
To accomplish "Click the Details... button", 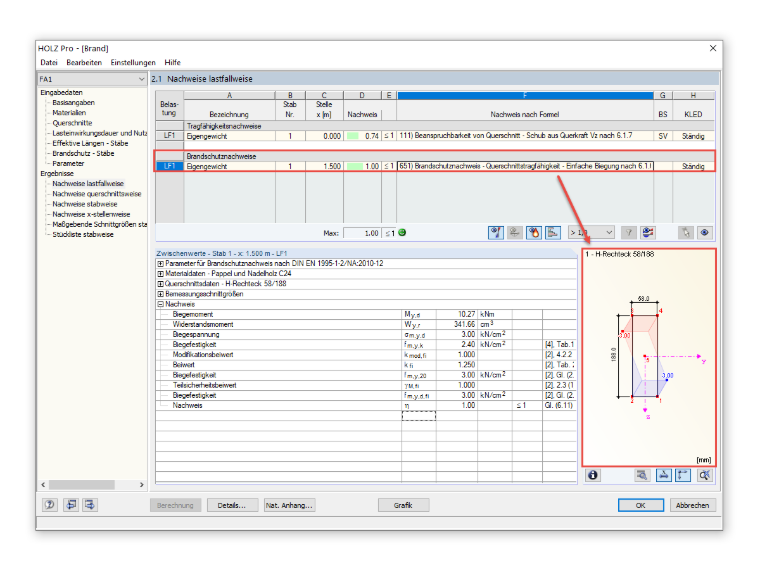I will point(232,505).
